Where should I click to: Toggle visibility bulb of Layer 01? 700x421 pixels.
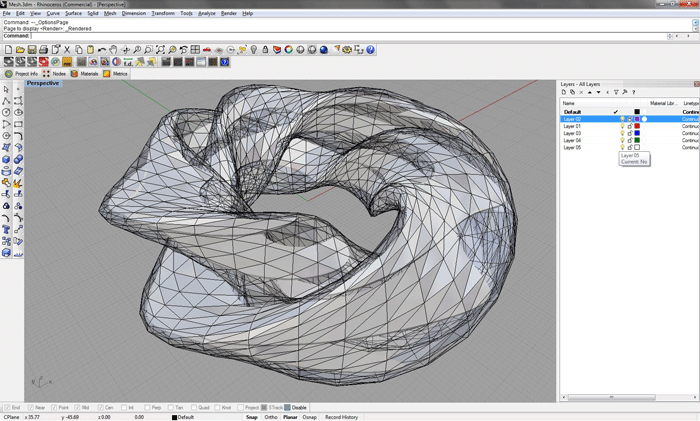(x=622, y=127)
